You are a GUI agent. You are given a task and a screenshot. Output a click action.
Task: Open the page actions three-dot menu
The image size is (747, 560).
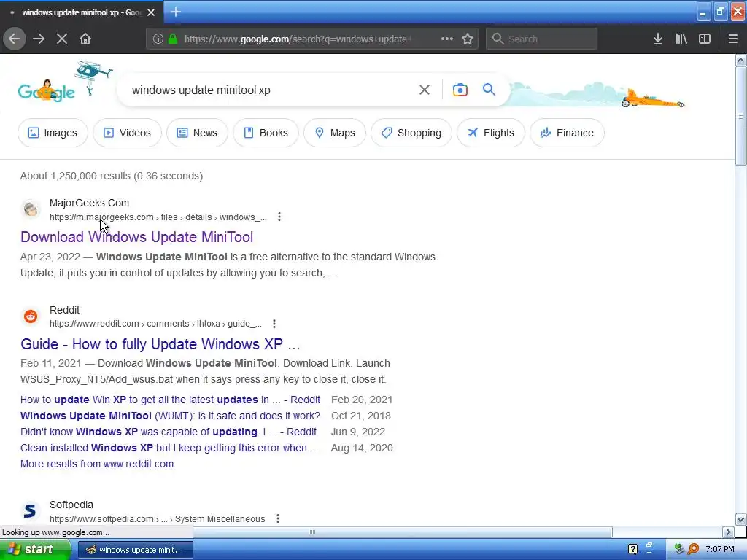coord(447,39)
